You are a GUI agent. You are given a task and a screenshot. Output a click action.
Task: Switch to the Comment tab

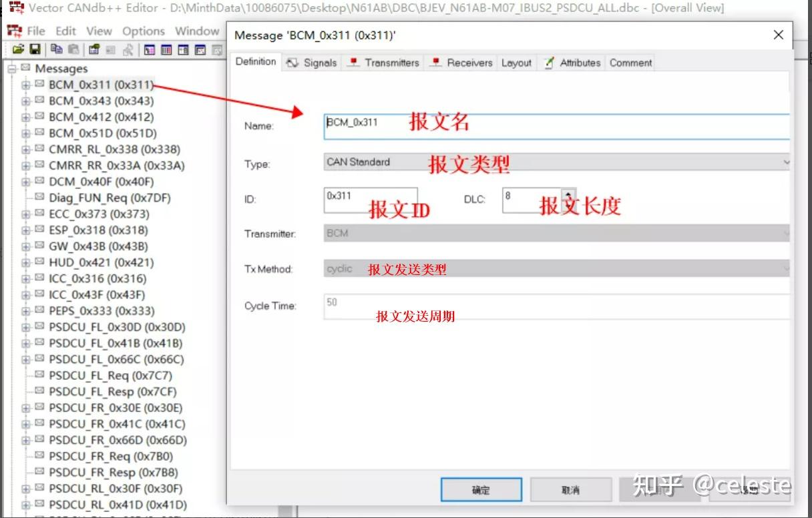(630, 62)
